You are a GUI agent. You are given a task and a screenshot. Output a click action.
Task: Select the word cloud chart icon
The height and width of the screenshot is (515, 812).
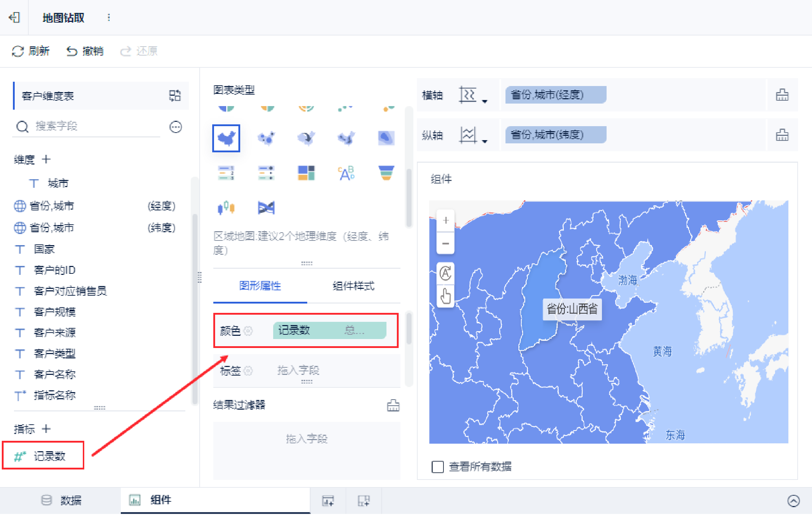[x=346, y=173]
